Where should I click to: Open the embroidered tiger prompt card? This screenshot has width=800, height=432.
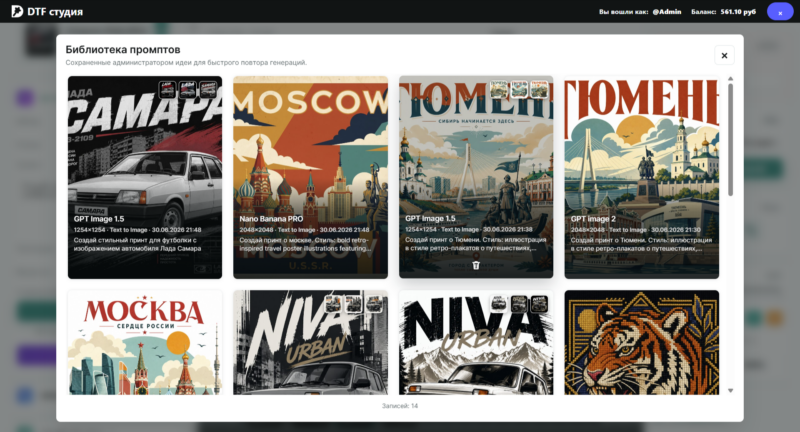[642, 343]
